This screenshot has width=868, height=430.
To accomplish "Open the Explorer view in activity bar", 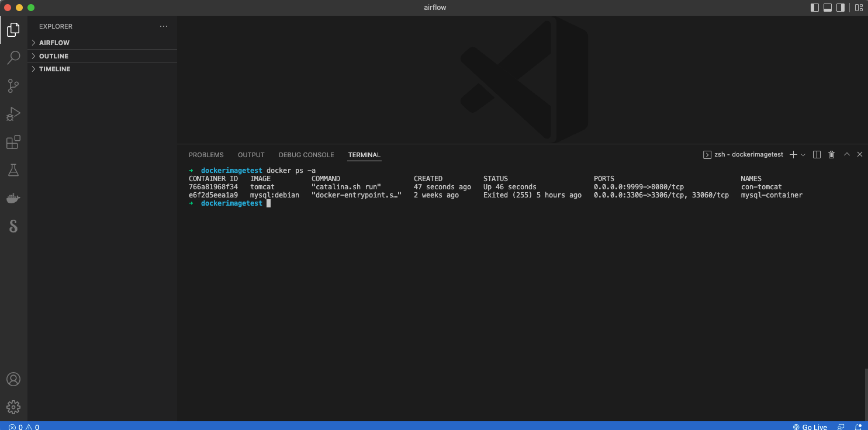I will click(13, 29).
